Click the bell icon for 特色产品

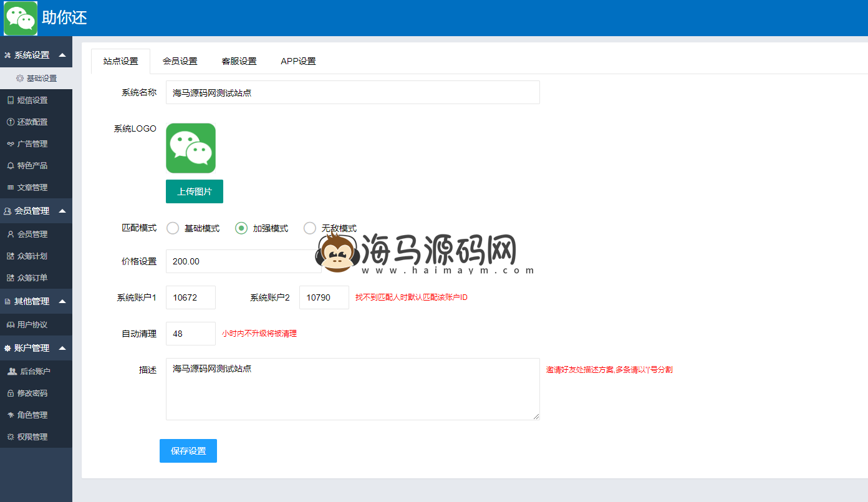(x=10, y=166)
